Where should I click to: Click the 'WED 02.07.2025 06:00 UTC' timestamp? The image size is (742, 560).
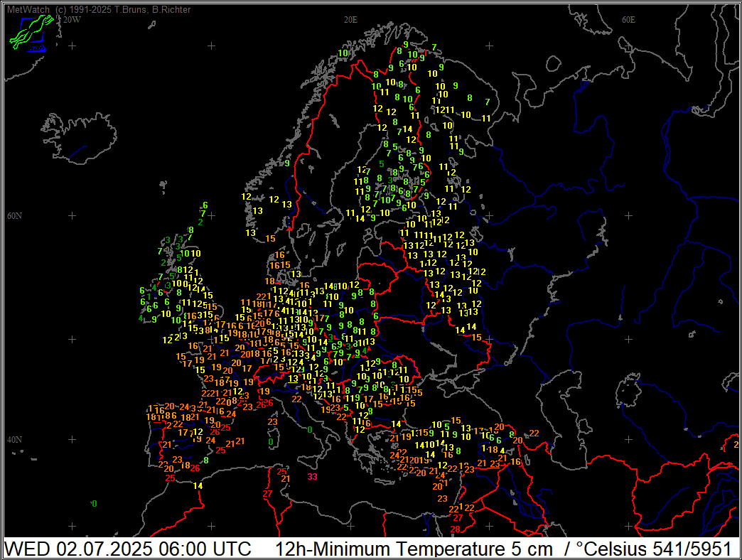(128, 549)
